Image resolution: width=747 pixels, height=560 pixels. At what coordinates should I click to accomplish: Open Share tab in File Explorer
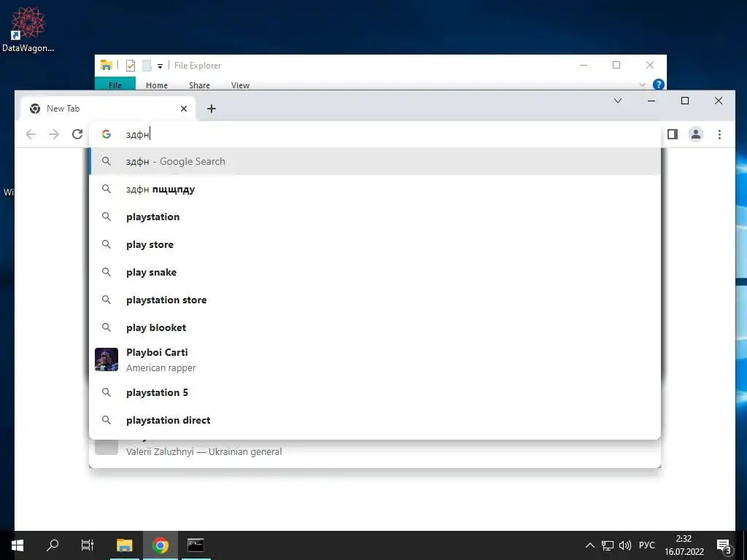199,85
